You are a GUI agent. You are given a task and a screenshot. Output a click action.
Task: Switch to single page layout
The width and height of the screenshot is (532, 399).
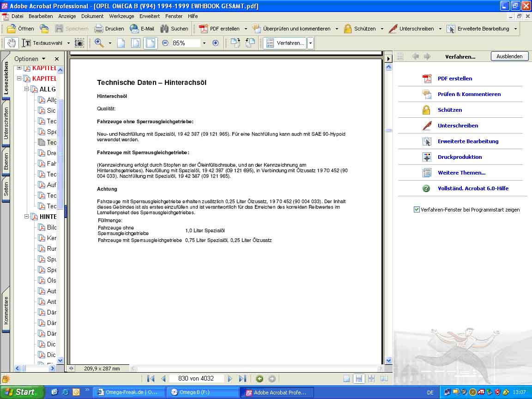(346, 379)
